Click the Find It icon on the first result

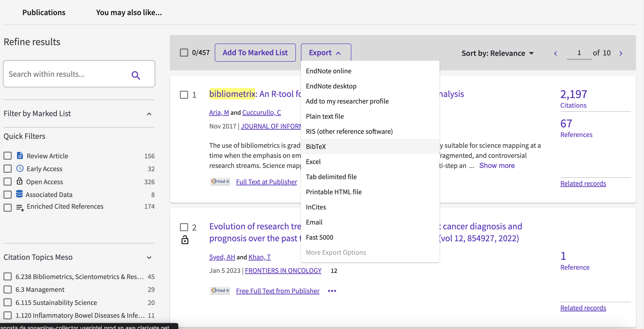(x=220, y=181)
